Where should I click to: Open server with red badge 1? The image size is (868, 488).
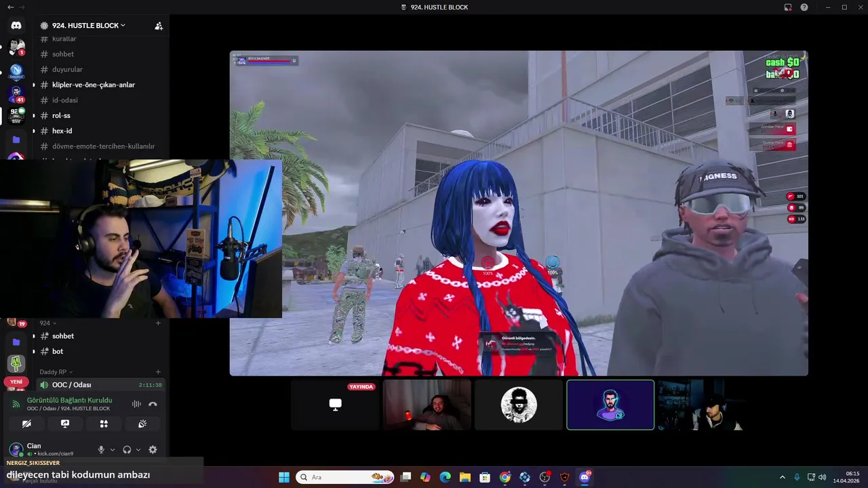pos(16,47)
